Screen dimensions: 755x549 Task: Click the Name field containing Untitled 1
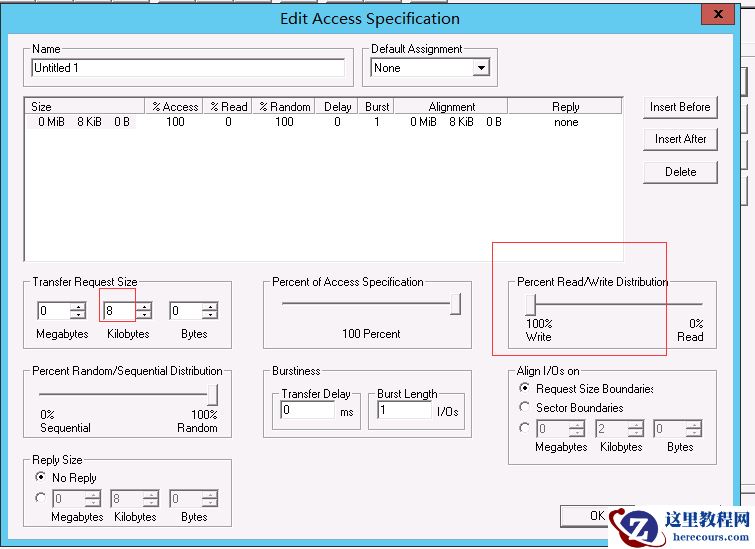(x=188, y=68)
